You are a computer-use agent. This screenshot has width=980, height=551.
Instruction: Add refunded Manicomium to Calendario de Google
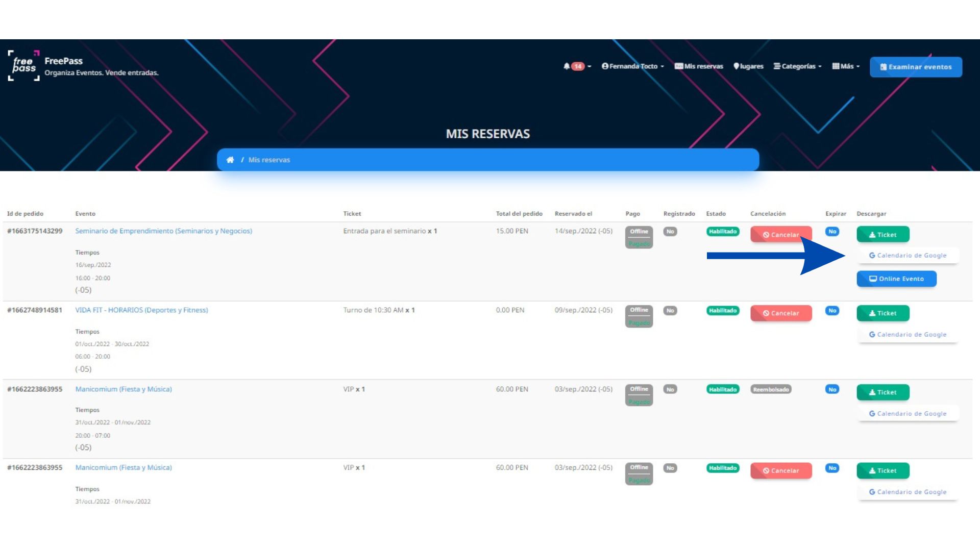[908, 414]
